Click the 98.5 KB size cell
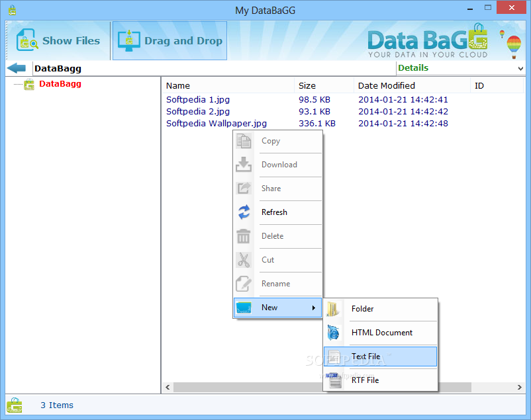The image size is (531, 420). (x=314, y=100)
